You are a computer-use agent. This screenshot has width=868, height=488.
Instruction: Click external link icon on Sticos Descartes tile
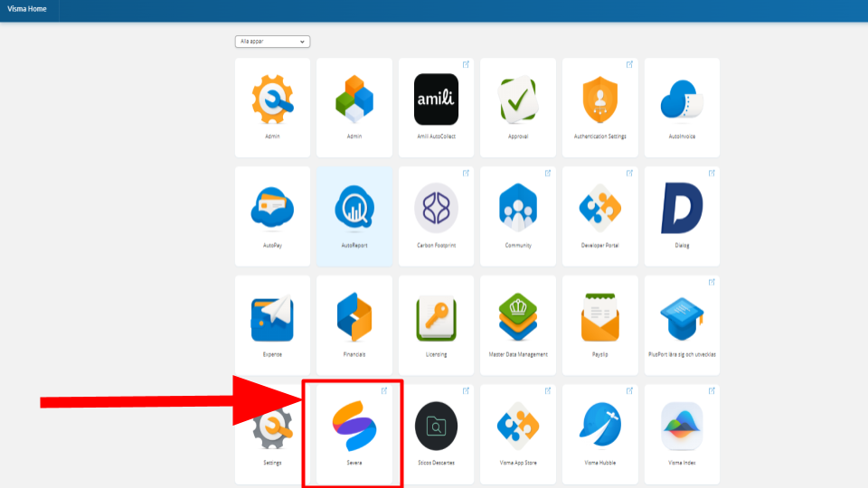[x=467, y=391]
